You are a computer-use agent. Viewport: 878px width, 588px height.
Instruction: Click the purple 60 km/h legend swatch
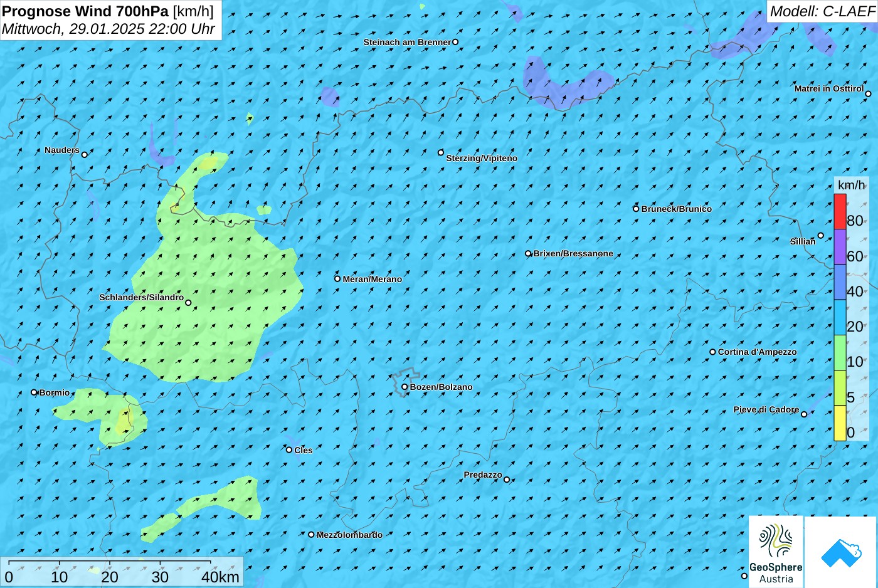pyautogui.click(x=840, y=247)
